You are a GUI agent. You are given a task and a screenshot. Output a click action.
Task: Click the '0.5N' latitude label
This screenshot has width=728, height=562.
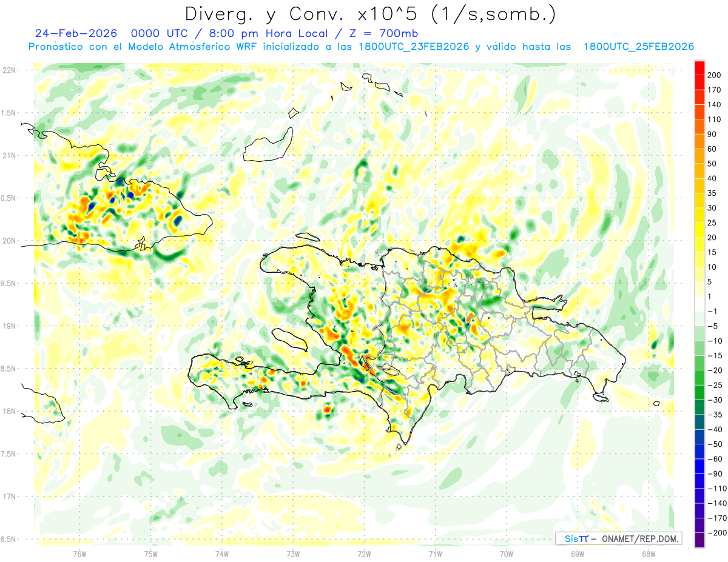tap(8, 198)
